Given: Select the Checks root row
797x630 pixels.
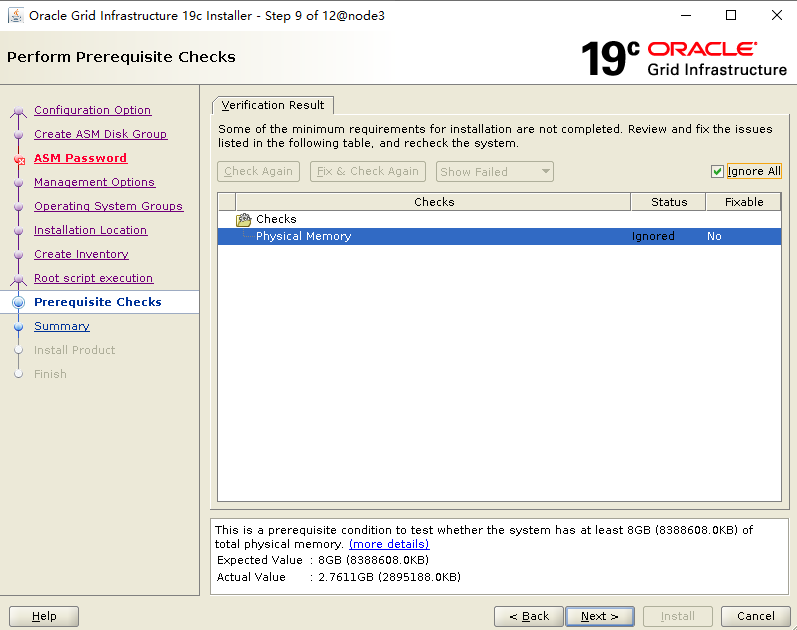Looking at the screenshot, I should point(499,219).
